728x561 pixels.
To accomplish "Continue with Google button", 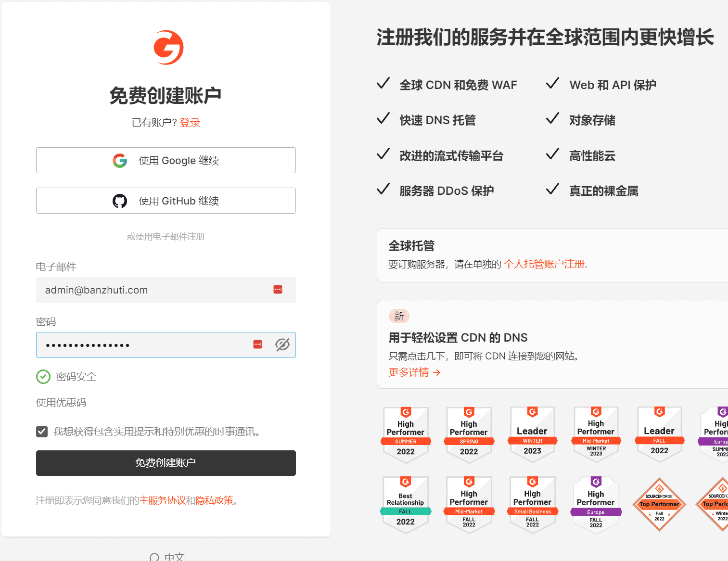I will (166, 160).
